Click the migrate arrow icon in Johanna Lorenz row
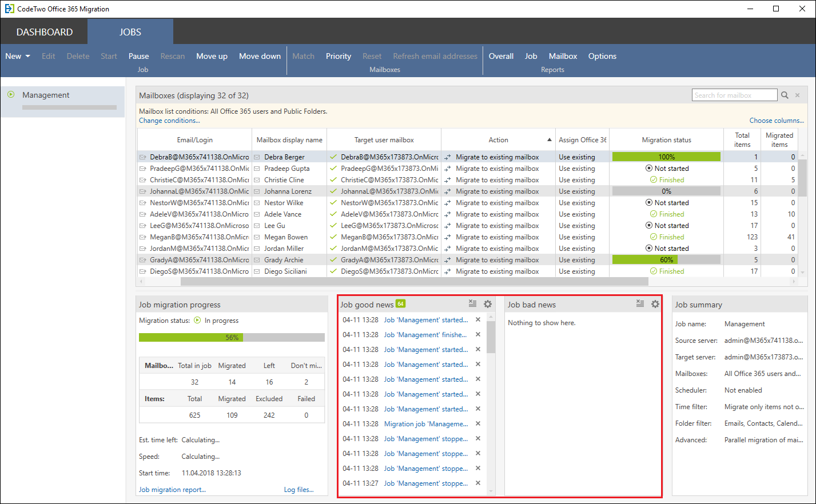The width and height of the screenshot is (816, 504). [x=447, y=191]
